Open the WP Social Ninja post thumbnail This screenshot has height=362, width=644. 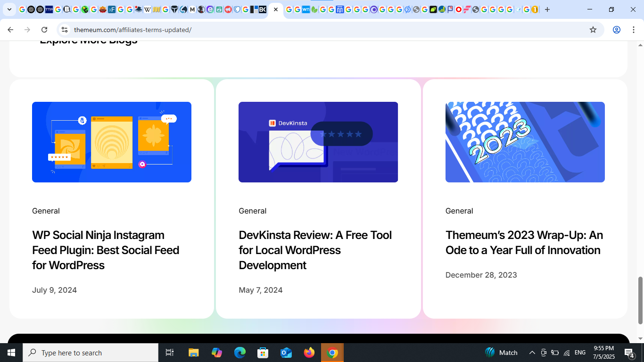point(112,142)
